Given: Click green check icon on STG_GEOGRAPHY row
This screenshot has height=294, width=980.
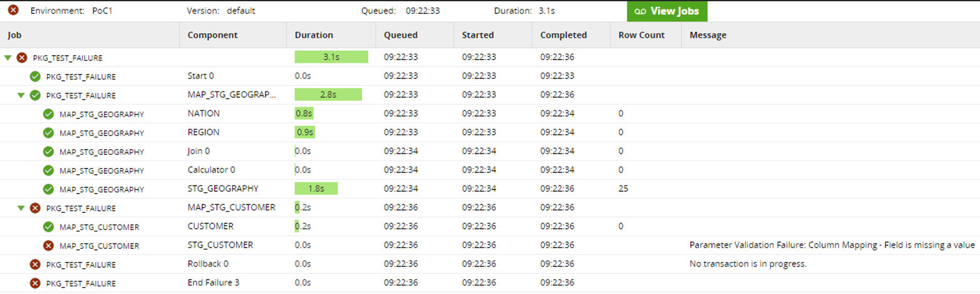Looking at the screenshot, I should coord(48,189).
